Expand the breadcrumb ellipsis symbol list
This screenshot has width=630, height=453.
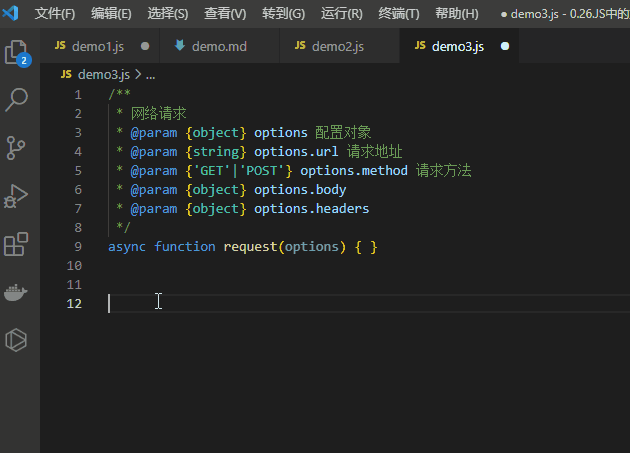(x=151, y=75)
